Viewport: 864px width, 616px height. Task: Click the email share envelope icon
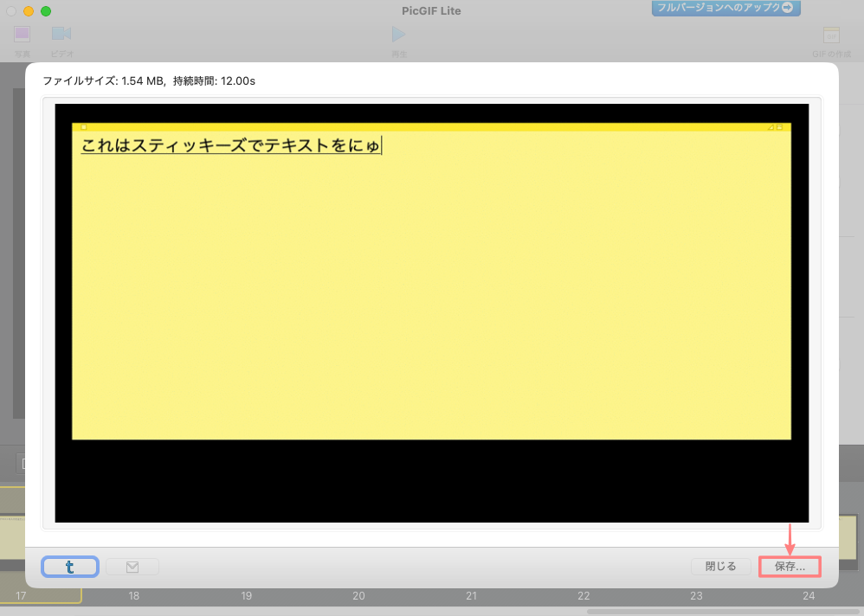132,567
